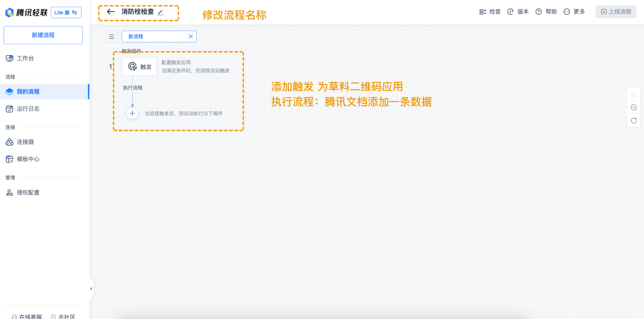Click the hamburger list icon beside 新流程

[111, 37]
